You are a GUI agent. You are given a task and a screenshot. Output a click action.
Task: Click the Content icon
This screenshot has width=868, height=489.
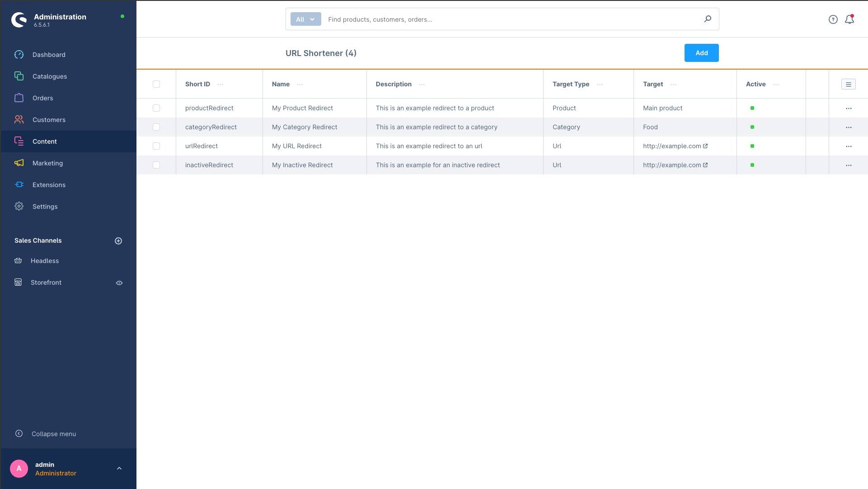click(19, 141)
